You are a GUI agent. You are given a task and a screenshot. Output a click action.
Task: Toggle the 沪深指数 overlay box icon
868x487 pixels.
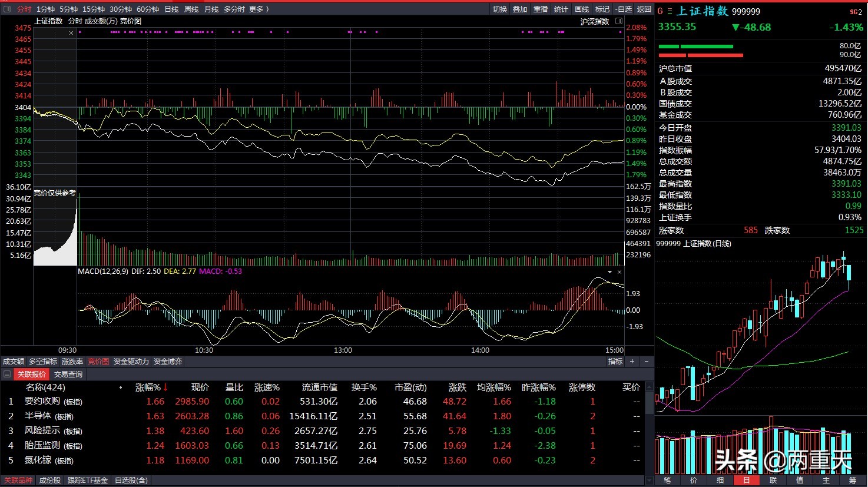pos(619,21)
